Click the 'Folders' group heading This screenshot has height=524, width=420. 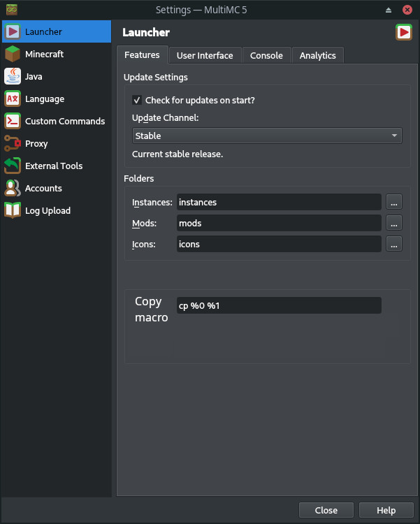(139, 178)
